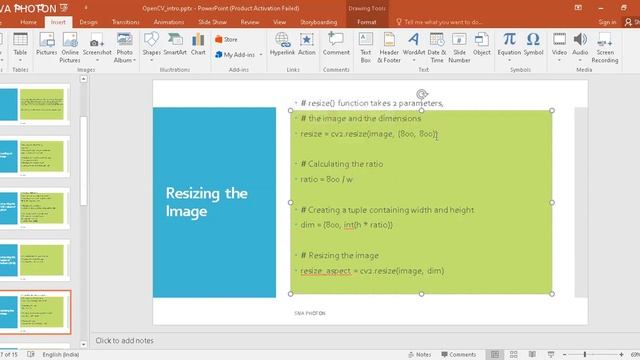
Task: Switch to Normal view in status bar
Action: tap(495, 354)
